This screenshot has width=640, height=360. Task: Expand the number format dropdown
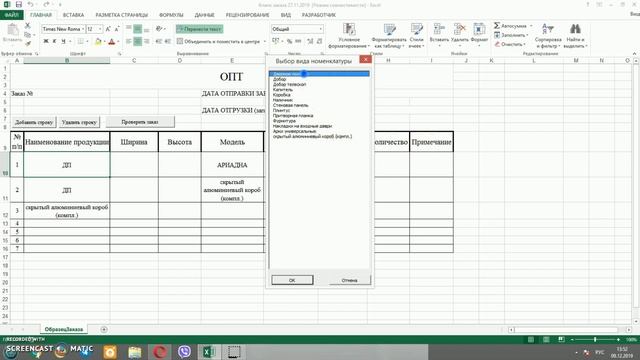tap(320, 29)
